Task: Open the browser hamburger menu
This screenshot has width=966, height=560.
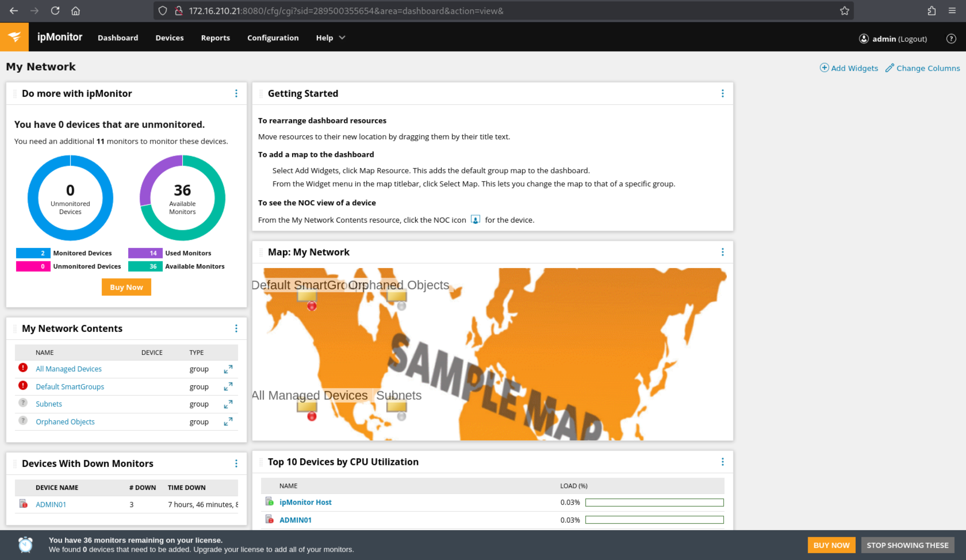Action: [952, 11]
